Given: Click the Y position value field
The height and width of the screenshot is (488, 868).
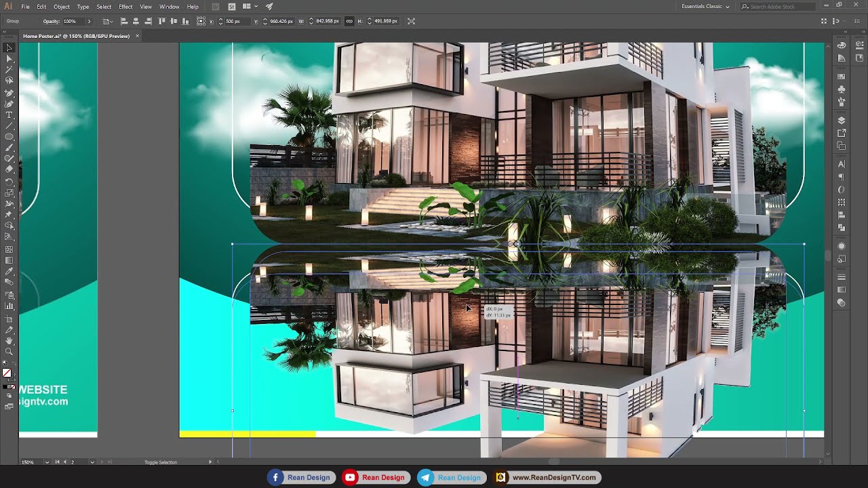Looking at the screenshot, I should tap(281, 21).
